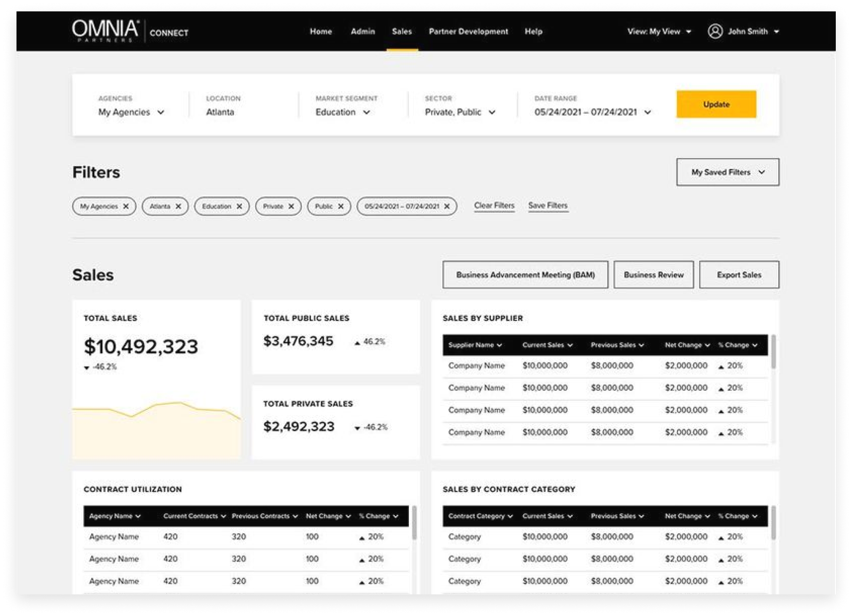Click the $3,476,345 public sales value
This screenshot has width=852, height=616.
298,341
